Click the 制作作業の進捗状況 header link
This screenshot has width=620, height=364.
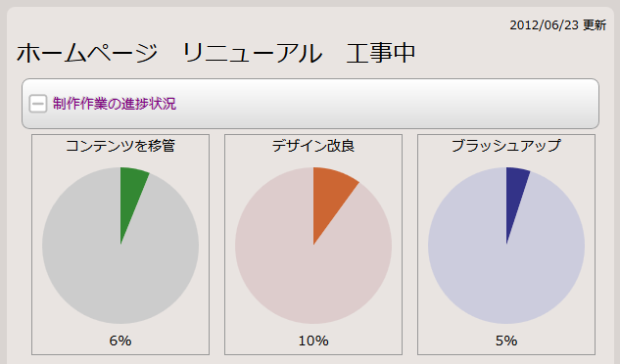pos(115,104)
